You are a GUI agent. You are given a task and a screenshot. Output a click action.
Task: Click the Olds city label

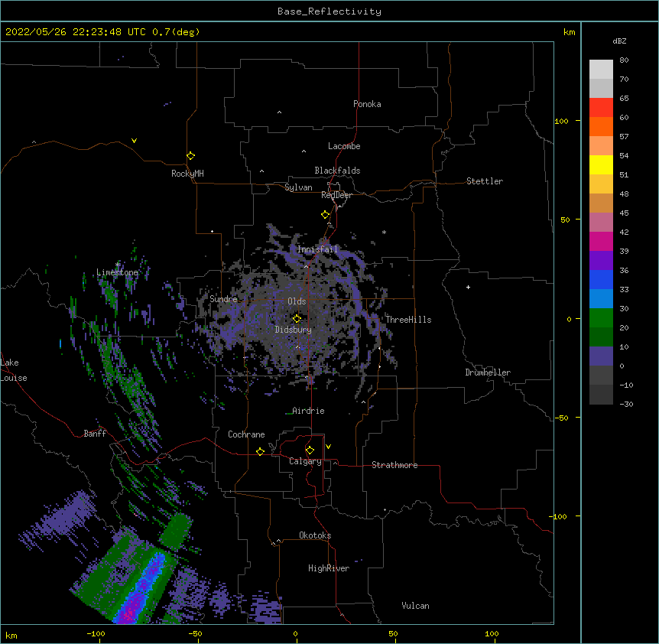tap(297, 301)
